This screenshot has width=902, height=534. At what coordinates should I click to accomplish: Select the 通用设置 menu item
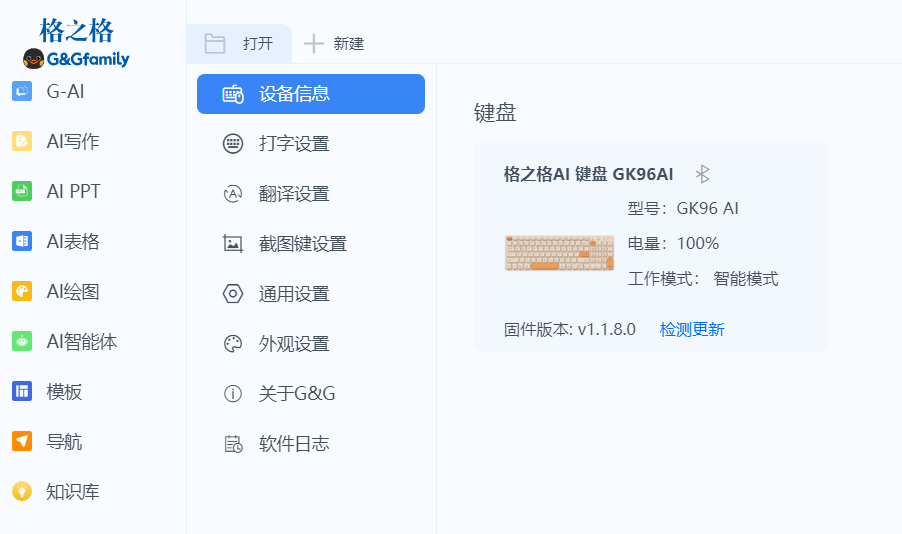[x=311, y=294]
